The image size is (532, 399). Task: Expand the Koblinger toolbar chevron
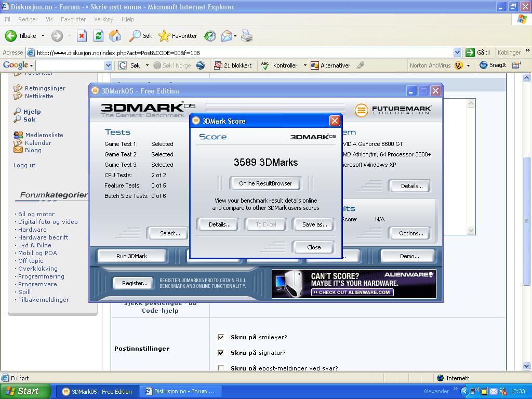pyautogui.click(x=527, y=50)
